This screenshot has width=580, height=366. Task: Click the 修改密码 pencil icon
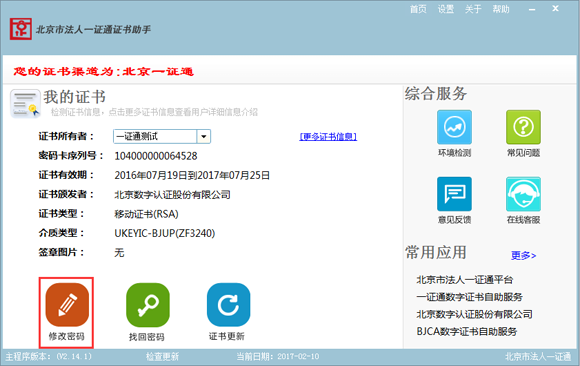[x=67, y=305]
